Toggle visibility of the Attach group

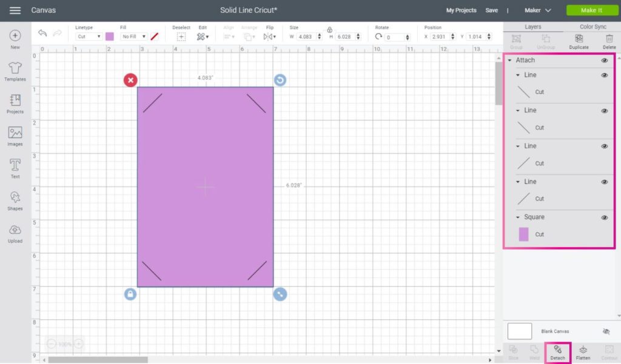604,61
